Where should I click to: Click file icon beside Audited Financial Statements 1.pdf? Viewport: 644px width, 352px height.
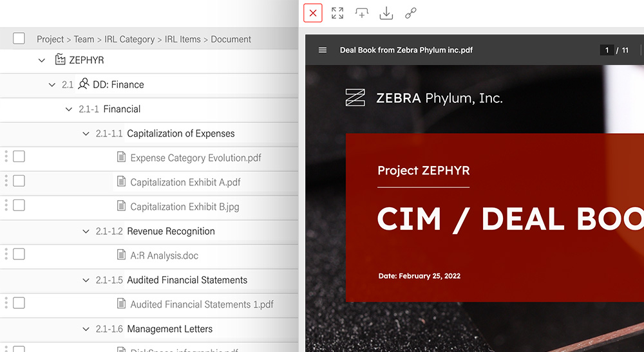click(121, 303)
